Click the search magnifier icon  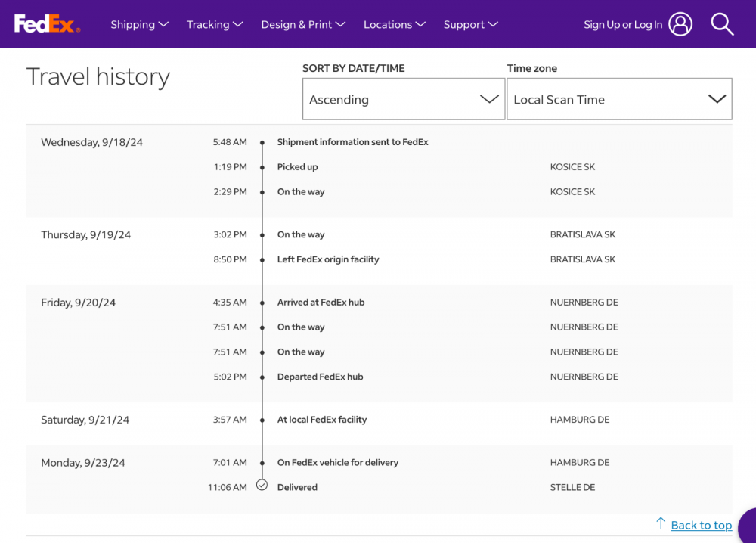pos(722,24)
